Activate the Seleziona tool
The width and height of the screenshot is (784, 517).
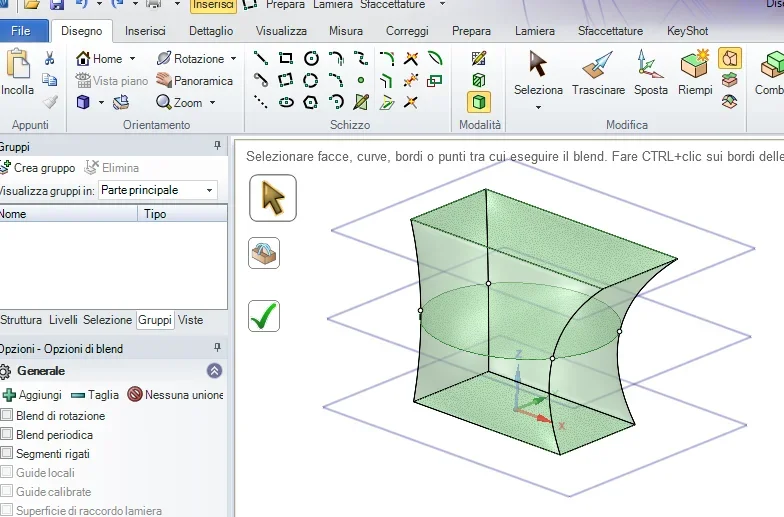(538, 73)
